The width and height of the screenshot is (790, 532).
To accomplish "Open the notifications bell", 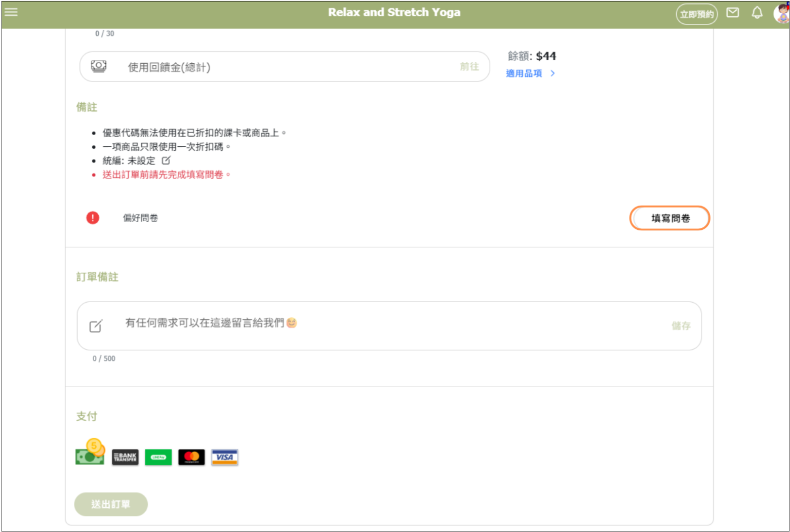I will (x=757, y=13).
